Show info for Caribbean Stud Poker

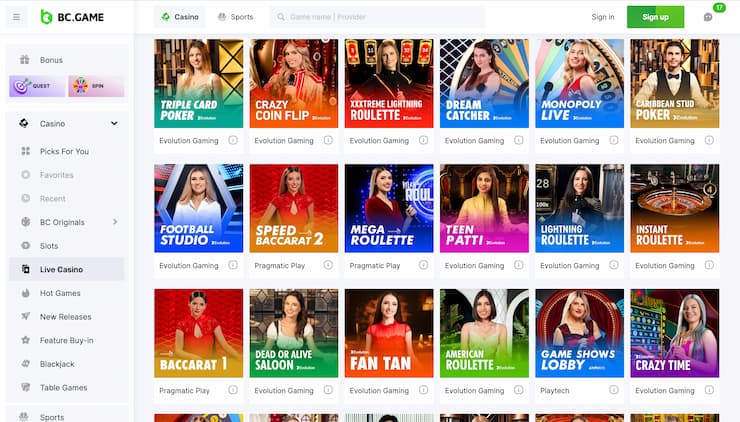[x=709, y=140]
